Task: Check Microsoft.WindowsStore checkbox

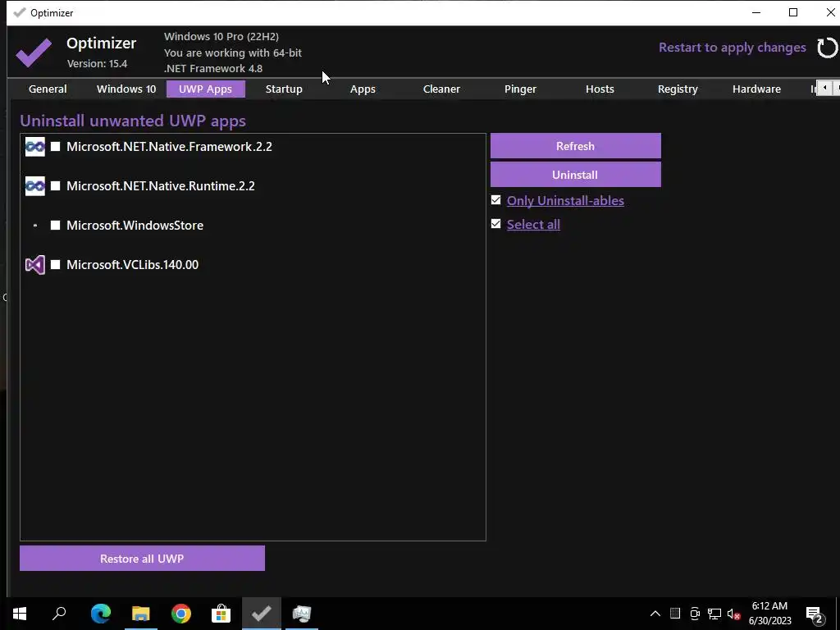Action: click(x=55, y=225)
